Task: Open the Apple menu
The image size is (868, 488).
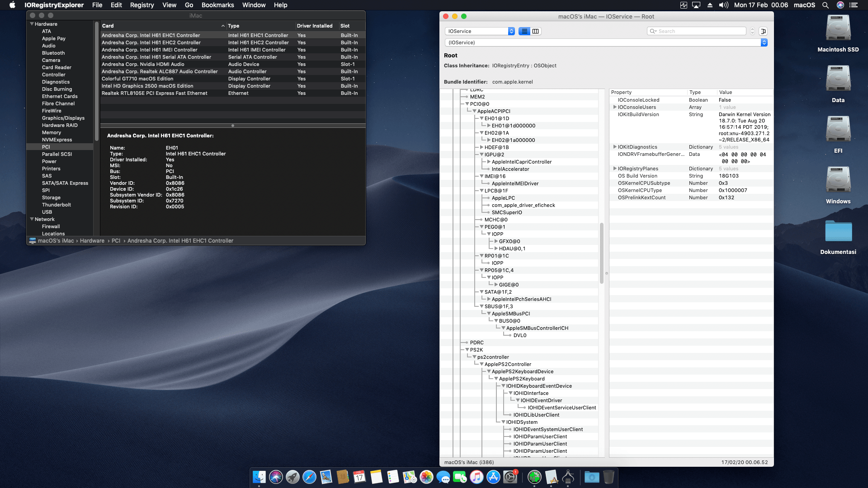Action: (13, 5)
